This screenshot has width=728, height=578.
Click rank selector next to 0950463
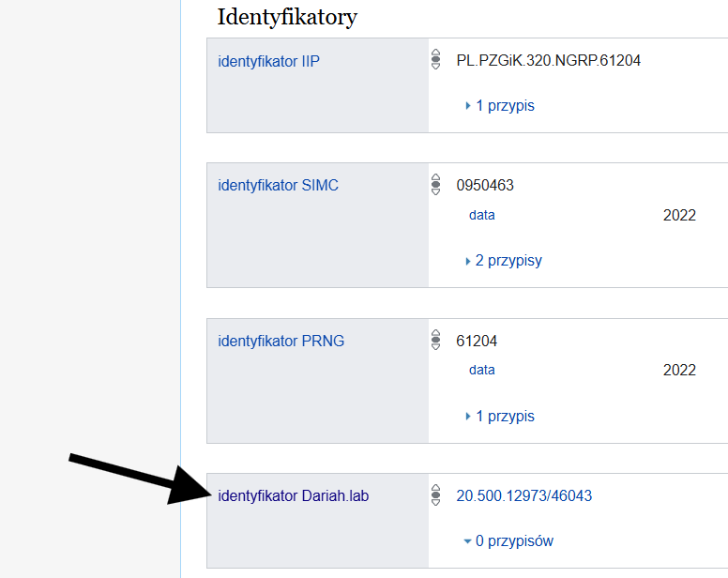[435, 185]
